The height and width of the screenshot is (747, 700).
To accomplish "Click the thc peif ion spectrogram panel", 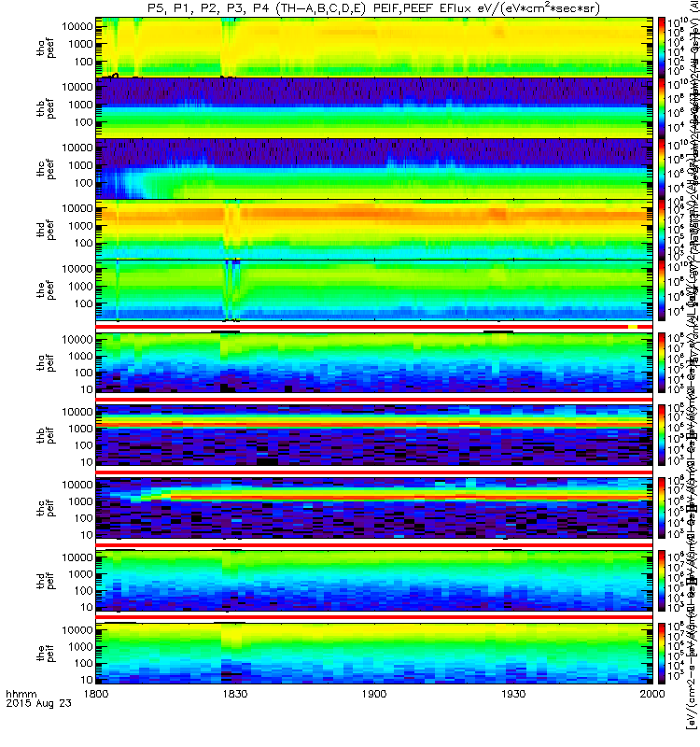I will 374,508.
